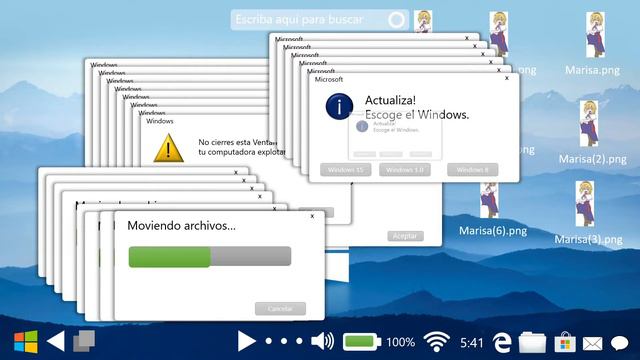Open the speech bubble notifications icon
This screenshot has height=360, width=640.
(620, 343)
